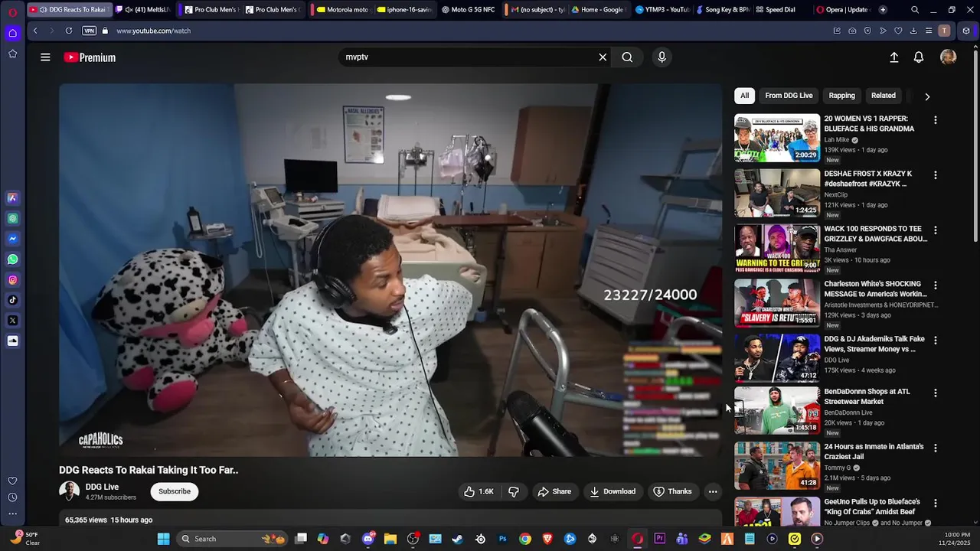Take snapshot with camera toolbar icon

(x=852, y=31)
